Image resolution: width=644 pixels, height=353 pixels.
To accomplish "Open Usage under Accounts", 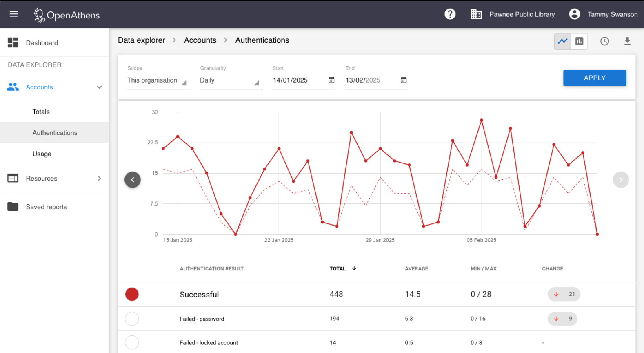I will coord(42,154).
